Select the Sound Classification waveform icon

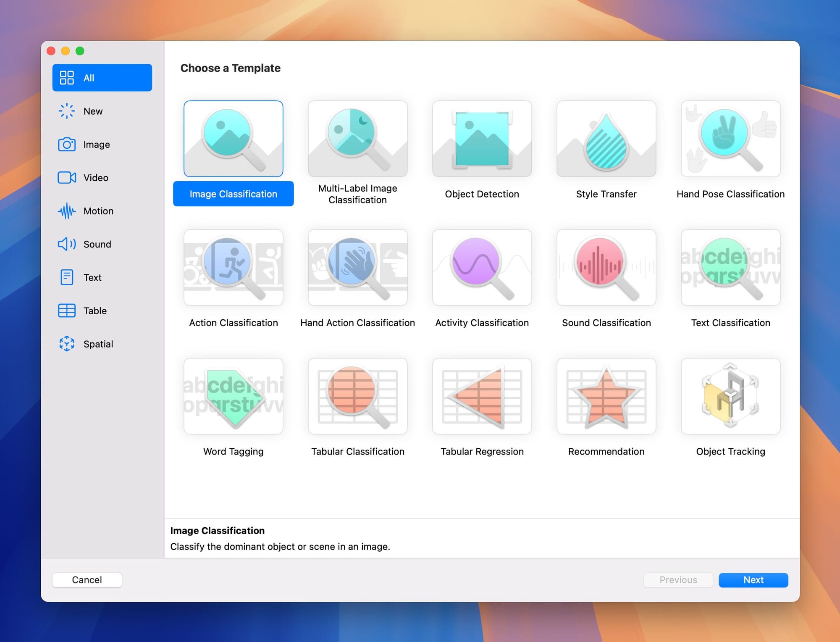[x=606, y=267]
